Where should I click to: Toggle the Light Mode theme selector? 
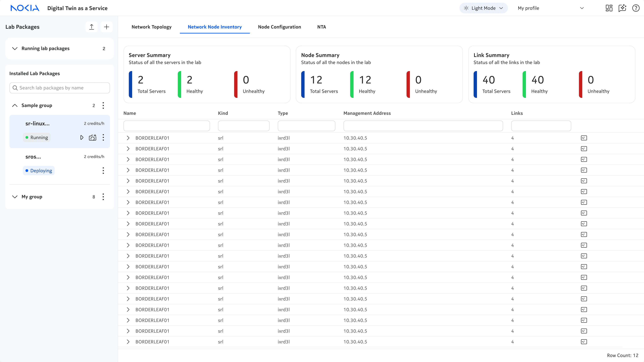[483, 8]
